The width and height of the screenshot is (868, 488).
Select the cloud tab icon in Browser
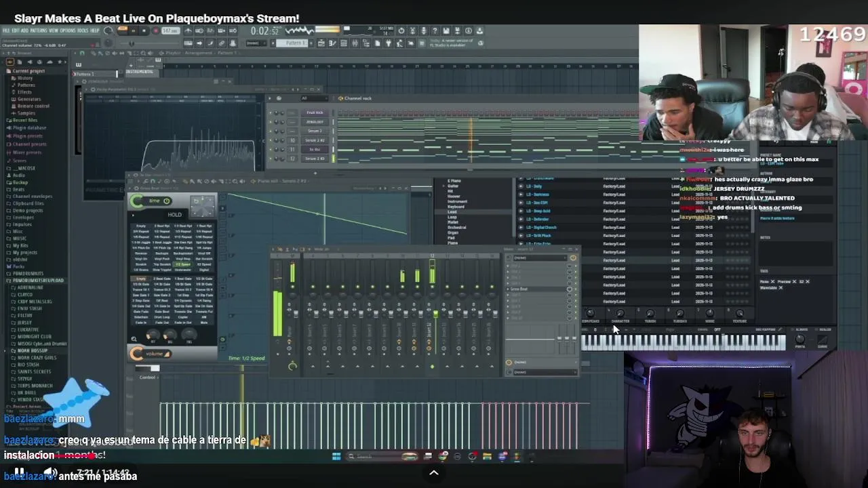[x=50, y=62]
